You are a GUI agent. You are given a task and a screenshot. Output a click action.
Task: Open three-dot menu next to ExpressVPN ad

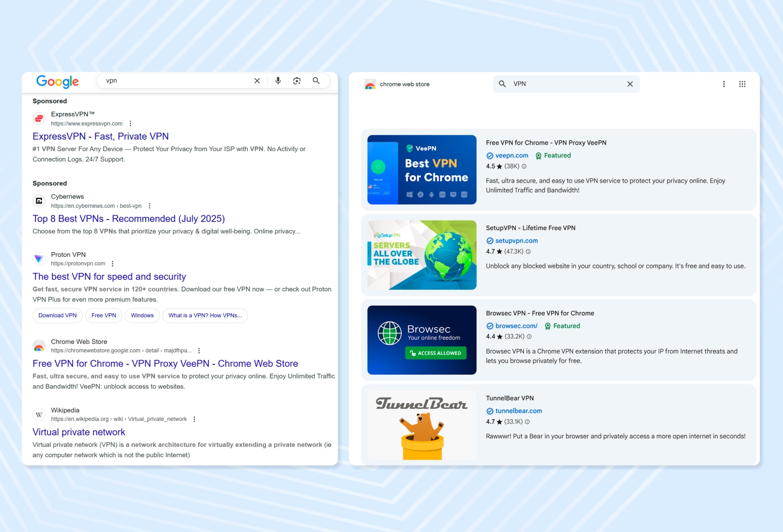(x=130, y=124)
